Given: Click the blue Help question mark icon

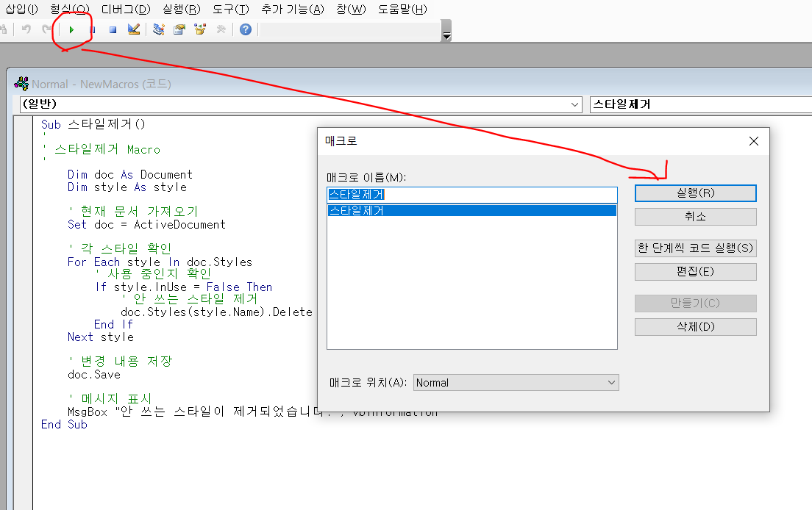Looking at the screenshot, I should pos(246,29).
